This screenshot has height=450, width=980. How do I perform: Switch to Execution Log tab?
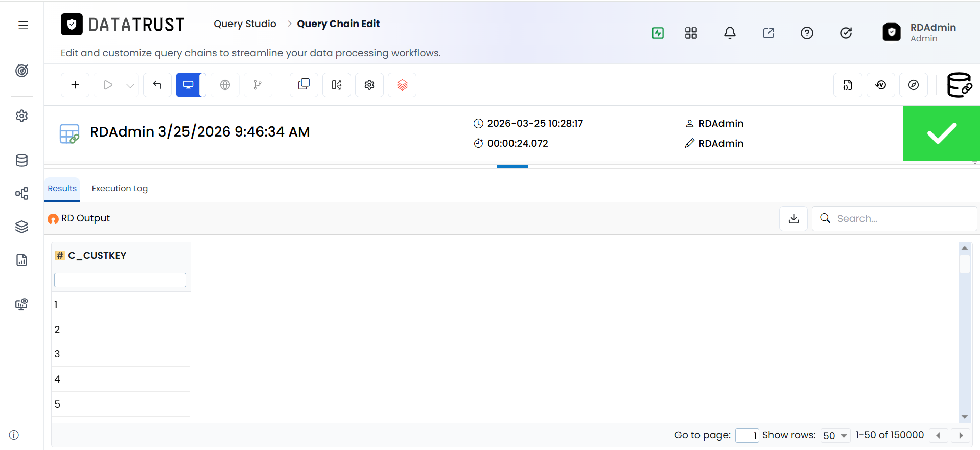tap(120, 189)
